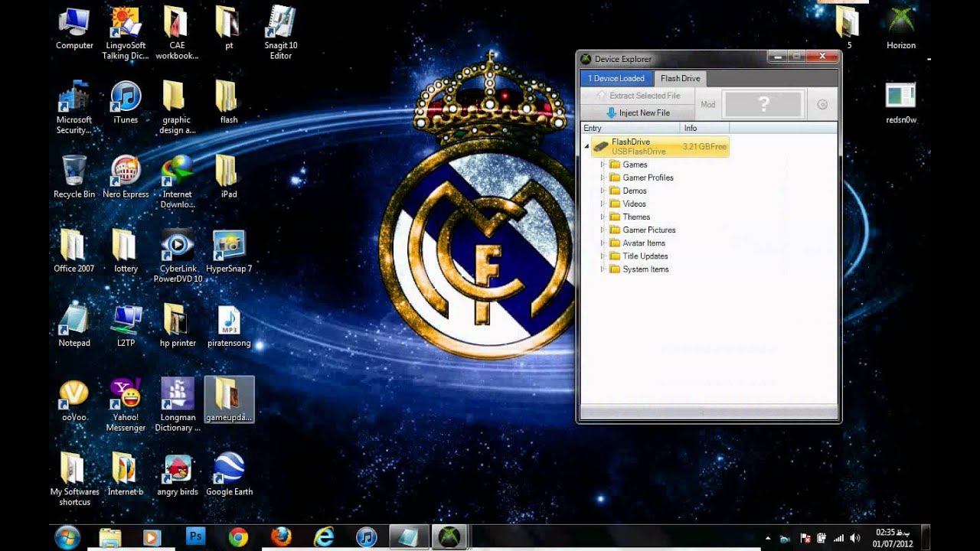Select the iTunes desktop shortcut
This screenshot has width=980, height=551.
pos(126,103)
